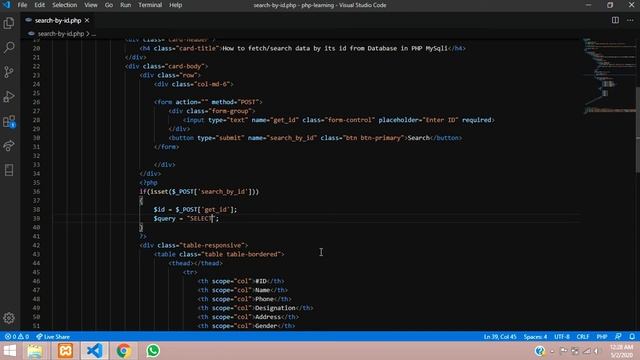
Task: Close the search-by-id.php tab
Action: point(87,20)
